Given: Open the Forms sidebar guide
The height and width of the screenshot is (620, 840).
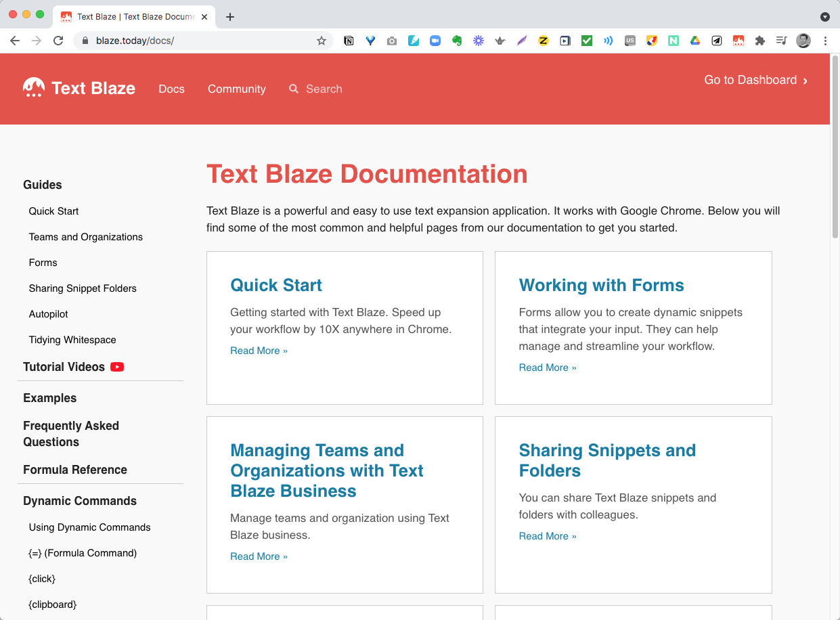Looking at the screenshot, I should point(43,263).
